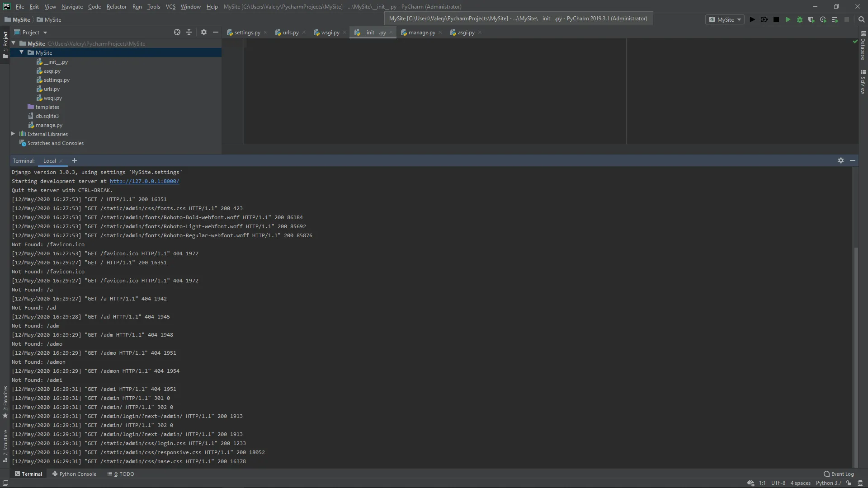Switch to the settings.py editor tab
The width and height of the screenshot is (868, 488).
[246, 33]
